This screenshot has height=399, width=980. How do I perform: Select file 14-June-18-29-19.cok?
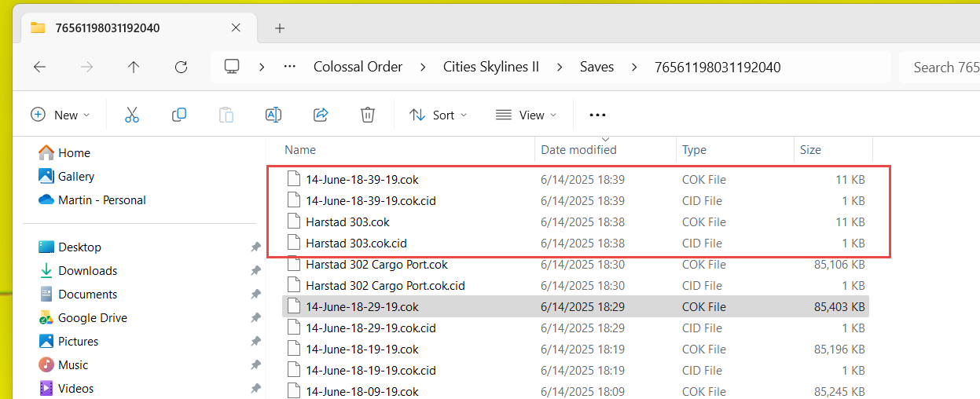coord(575,306)
